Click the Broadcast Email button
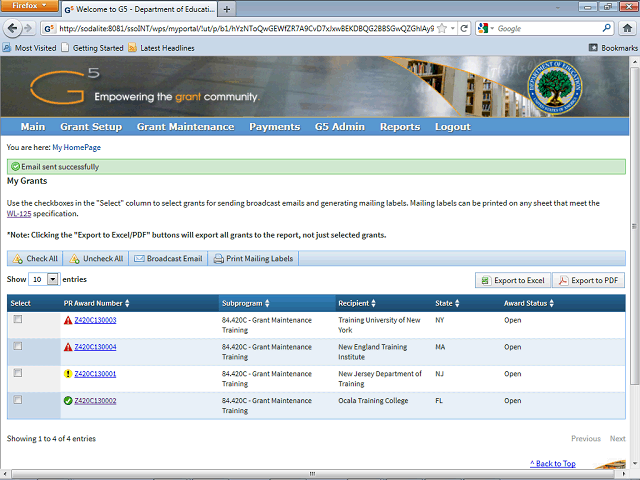Image resolution: width=640 pixels, height=480 pixels. [x=168, y=258]
